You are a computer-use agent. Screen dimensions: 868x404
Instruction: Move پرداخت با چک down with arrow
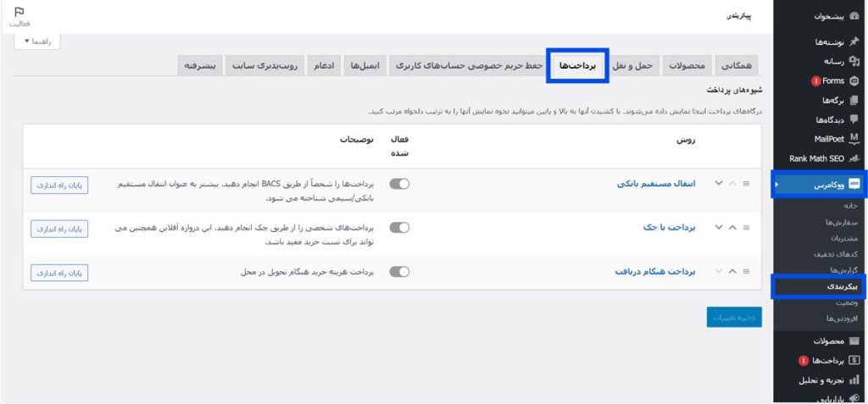[719, 228]
